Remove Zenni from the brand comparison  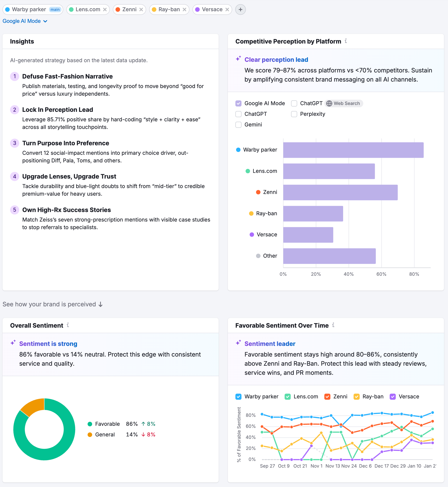click(141, 10)
